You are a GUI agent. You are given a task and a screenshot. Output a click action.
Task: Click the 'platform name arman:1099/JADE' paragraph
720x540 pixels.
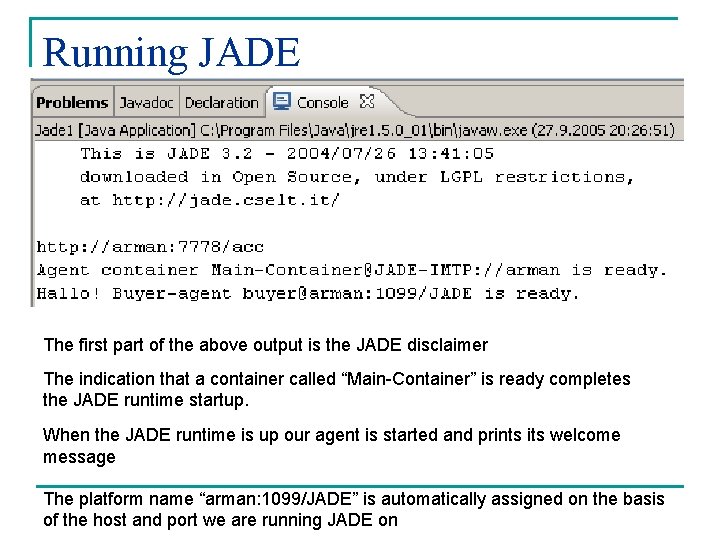pyautogui.click(x=354, y=510)
